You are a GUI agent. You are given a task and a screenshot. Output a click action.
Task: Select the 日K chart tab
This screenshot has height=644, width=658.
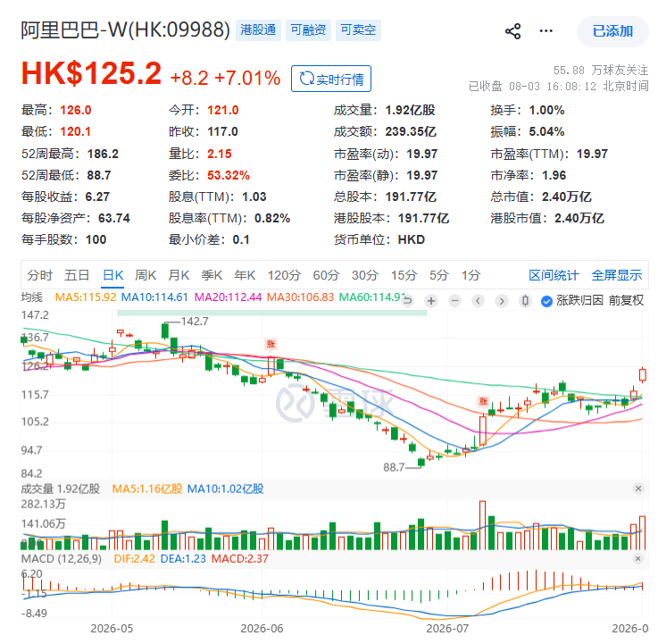pyautogui.click(x=112, y=275)
